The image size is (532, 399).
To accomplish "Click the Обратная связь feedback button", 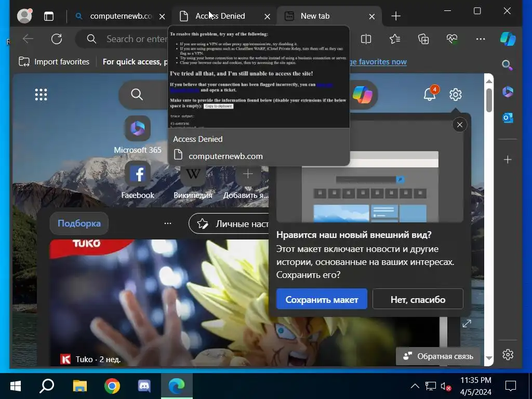I will (437, 356).
